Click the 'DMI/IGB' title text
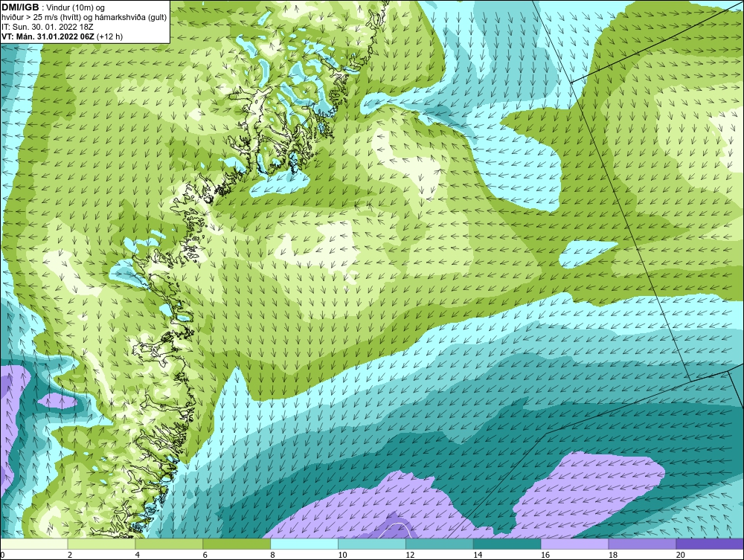 (20, 7)
